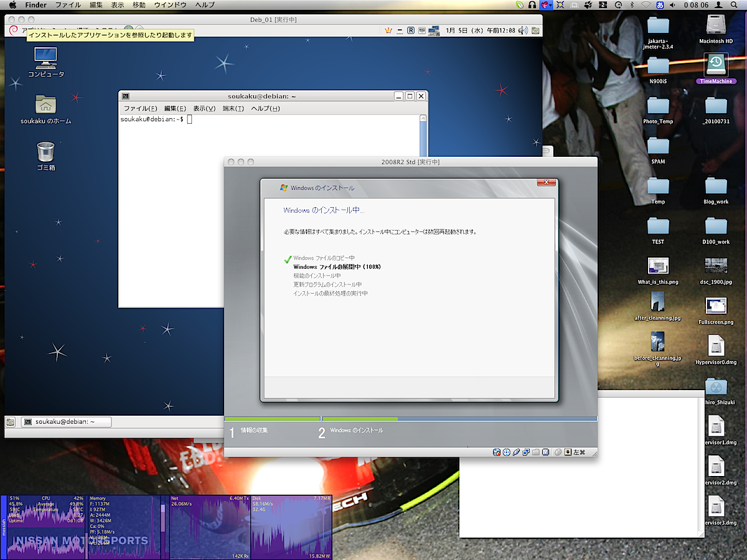
Task: Click the VirtualBox keyboard capture arrow icon
Action: pos(568,452)
